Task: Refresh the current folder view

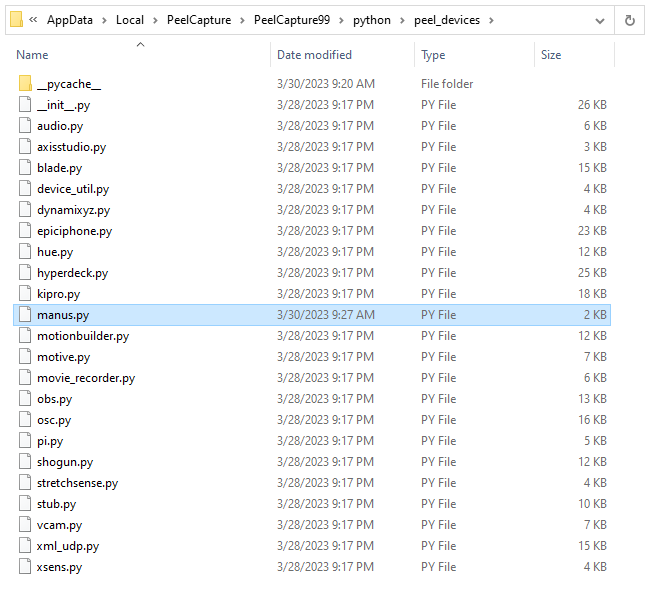Action: point(630,20)
